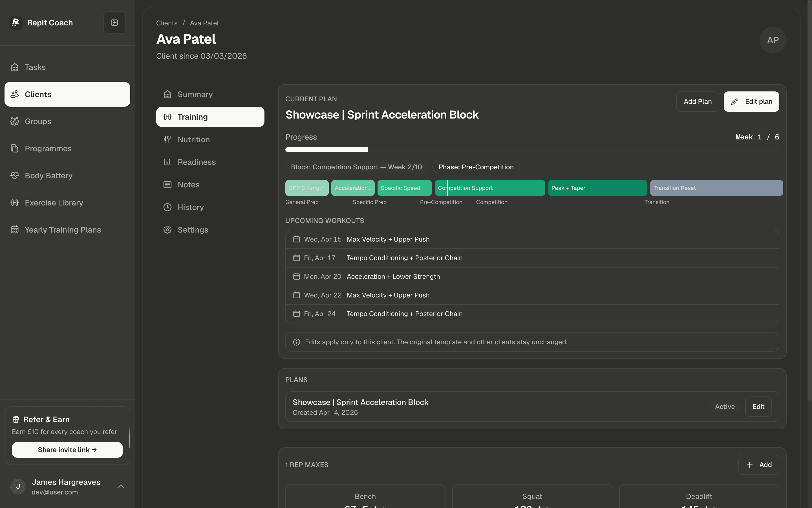This screenshot has height=508, width=812.
Task: Collapse the sidebar with the panel icon
Action: (114, 23)
